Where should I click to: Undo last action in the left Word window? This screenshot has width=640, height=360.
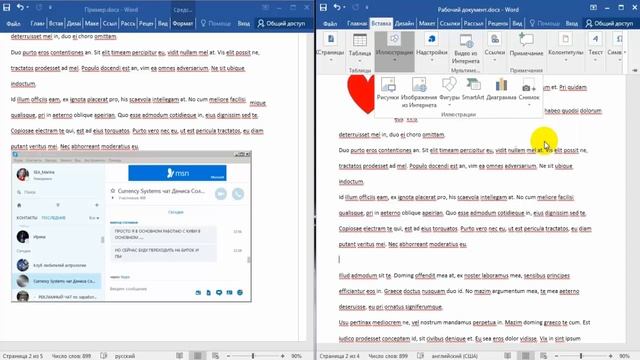(x=20, y=7)
